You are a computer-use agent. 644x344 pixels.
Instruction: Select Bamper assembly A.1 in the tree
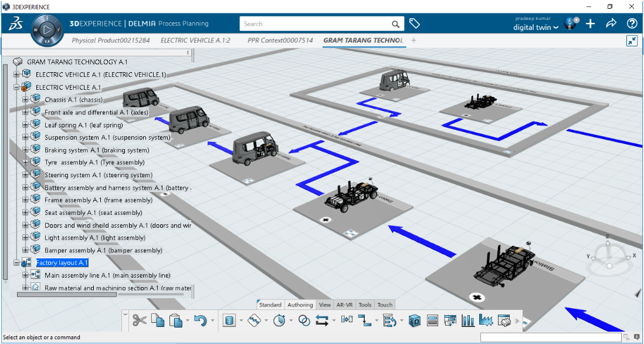click(103, 250)
